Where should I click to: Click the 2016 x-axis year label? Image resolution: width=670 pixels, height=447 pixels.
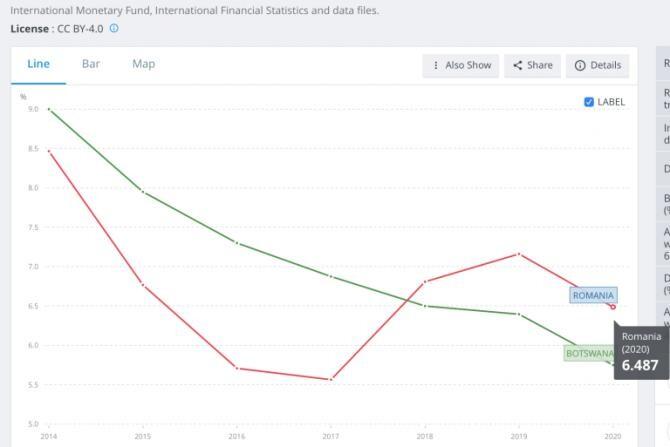[237, 437]
